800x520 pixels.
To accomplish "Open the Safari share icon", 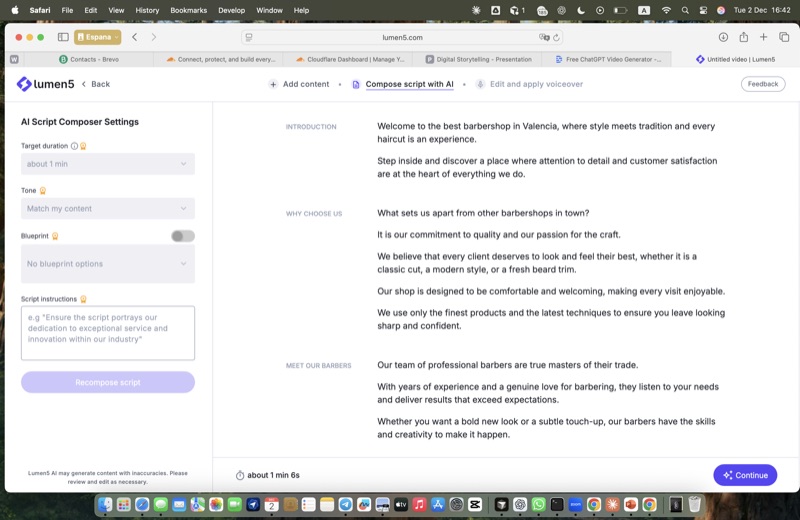I will coord(743,37).
